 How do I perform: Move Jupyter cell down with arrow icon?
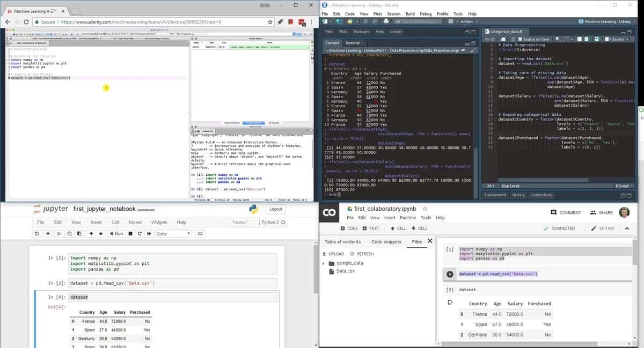pos(100,234)
